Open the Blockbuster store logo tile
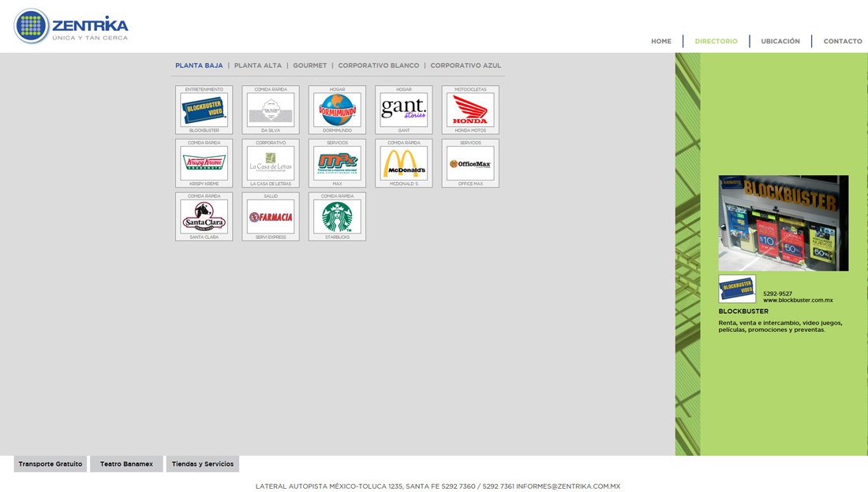868x492 pixels. point(204,110)
